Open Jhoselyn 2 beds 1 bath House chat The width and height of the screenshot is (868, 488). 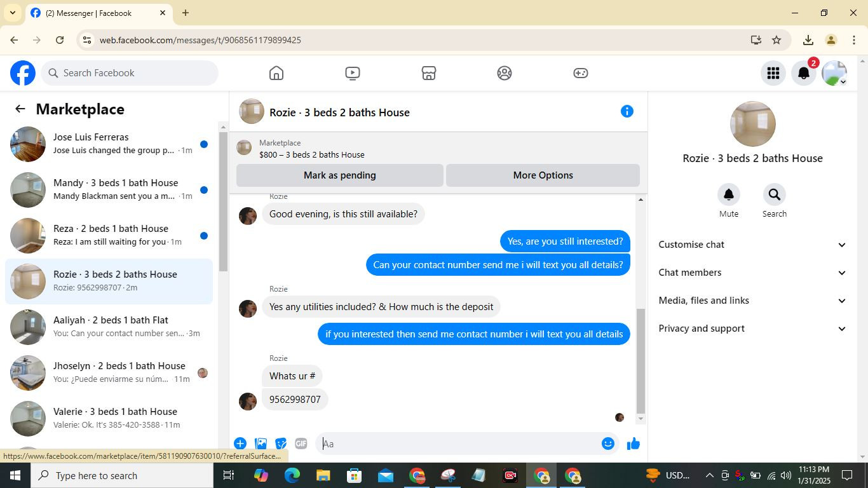(109, 373)
